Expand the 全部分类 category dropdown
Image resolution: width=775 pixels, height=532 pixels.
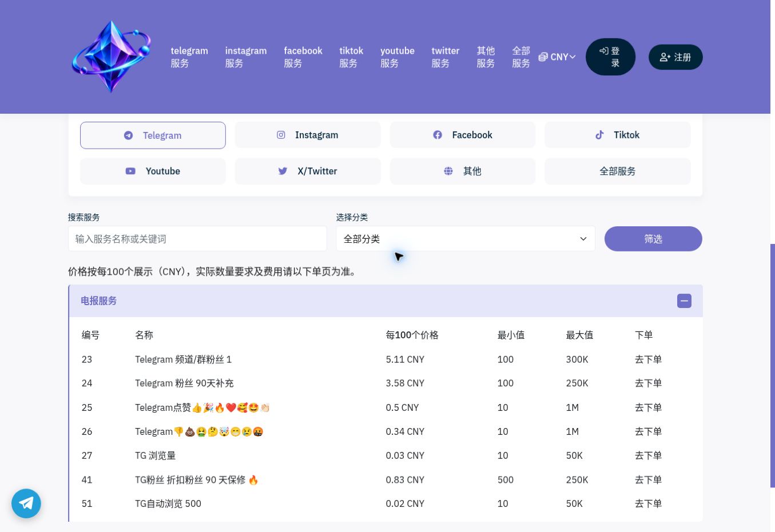click(x=466, y=239)
